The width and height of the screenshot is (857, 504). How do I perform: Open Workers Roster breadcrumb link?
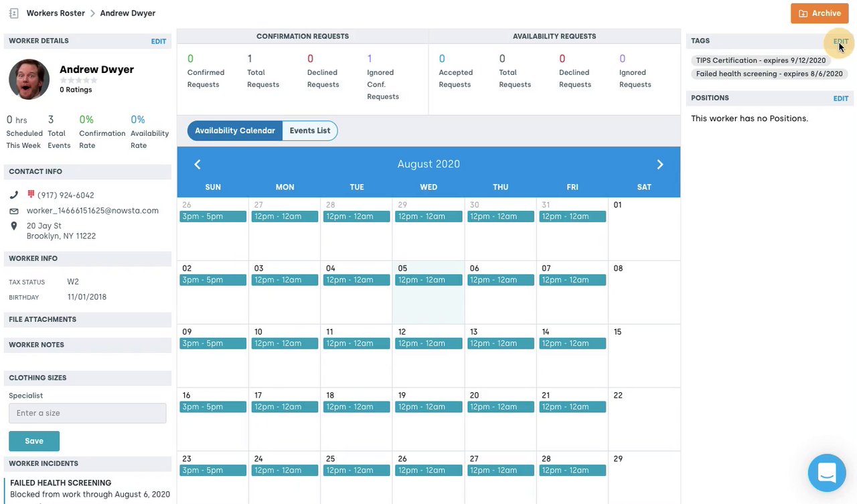[56, 13]
